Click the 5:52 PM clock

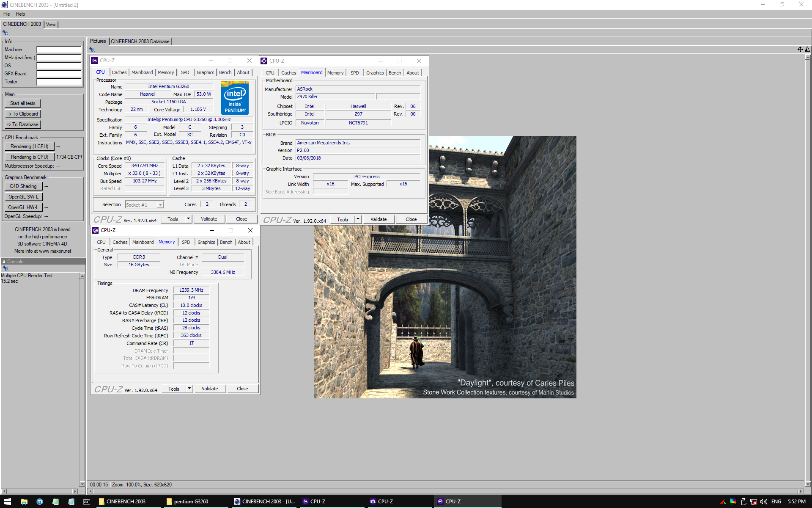click(797, 502)
